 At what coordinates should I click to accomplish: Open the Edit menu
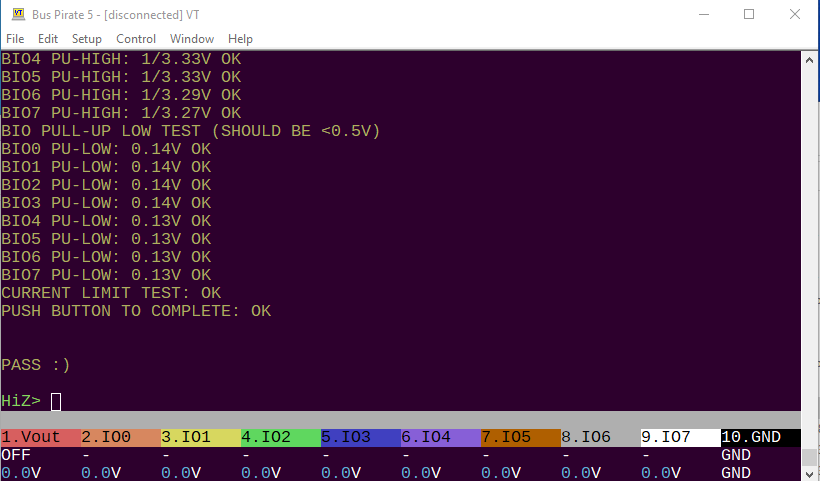[x=48, y=39]
